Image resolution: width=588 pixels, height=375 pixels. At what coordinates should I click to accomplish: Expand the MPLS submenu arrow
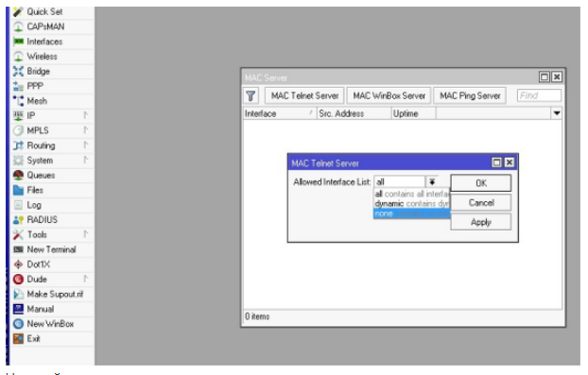[x=85, y=130]
